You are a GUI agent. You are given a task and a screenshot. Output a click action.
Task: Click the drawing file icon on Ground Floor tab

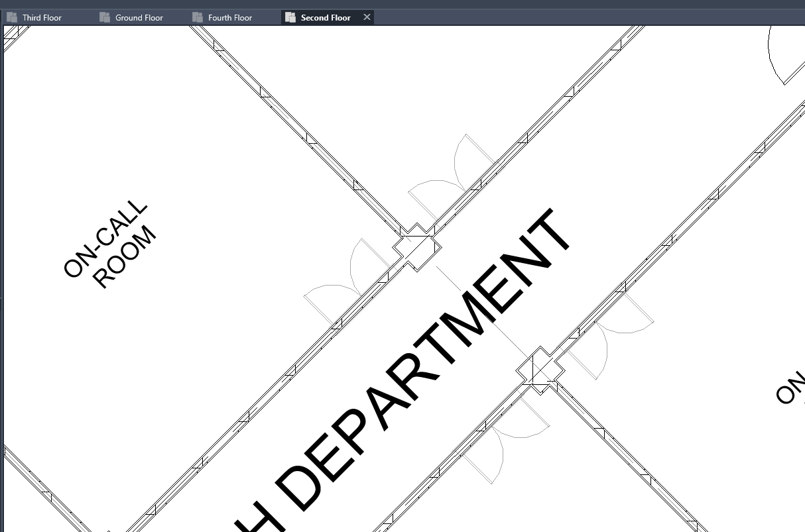click(104, 17)
